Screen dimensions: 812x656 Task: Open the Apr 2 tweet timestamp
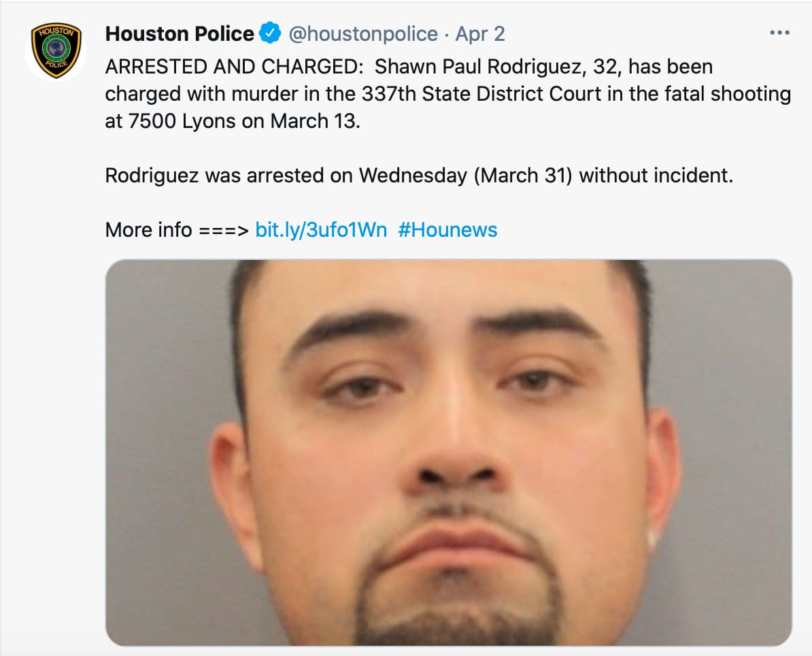tap(480, 33)
